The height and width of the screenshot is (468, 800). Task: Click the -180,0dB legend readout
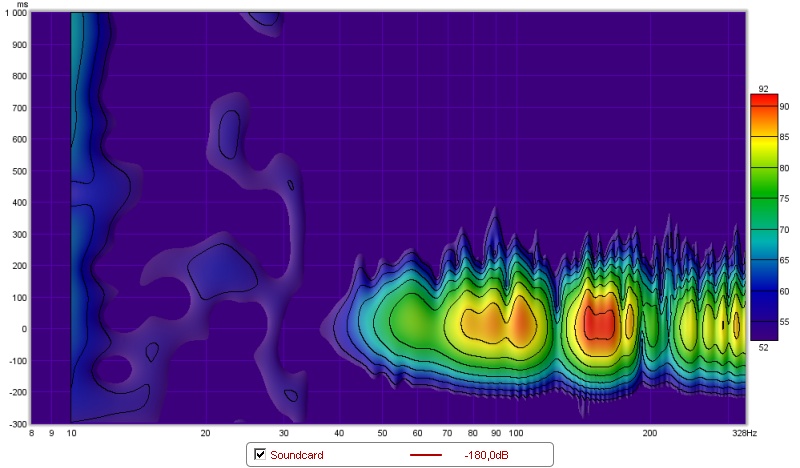point(487,455)
